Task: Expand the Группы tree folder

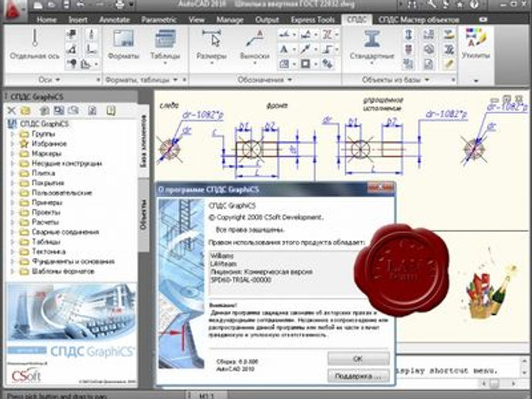Action: tap(12, 134)
